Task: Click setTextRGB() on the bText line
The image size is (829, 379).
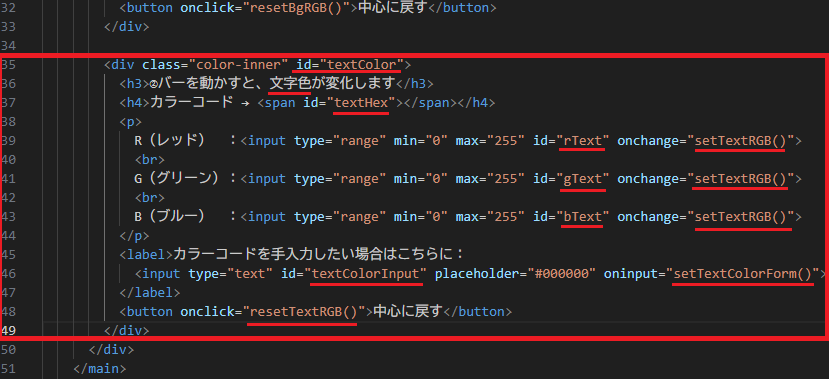Action: click(740, 217)
